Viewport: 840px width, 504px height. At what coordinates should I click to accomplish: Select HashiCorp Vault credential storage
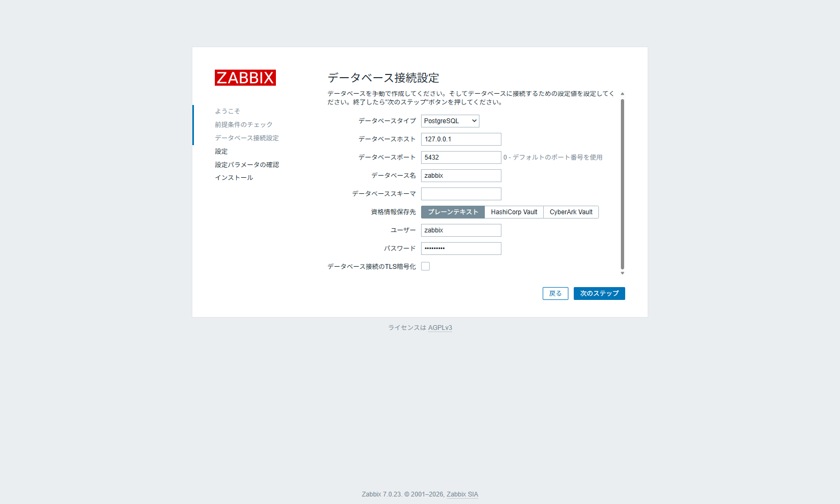(x=514, y=212)
